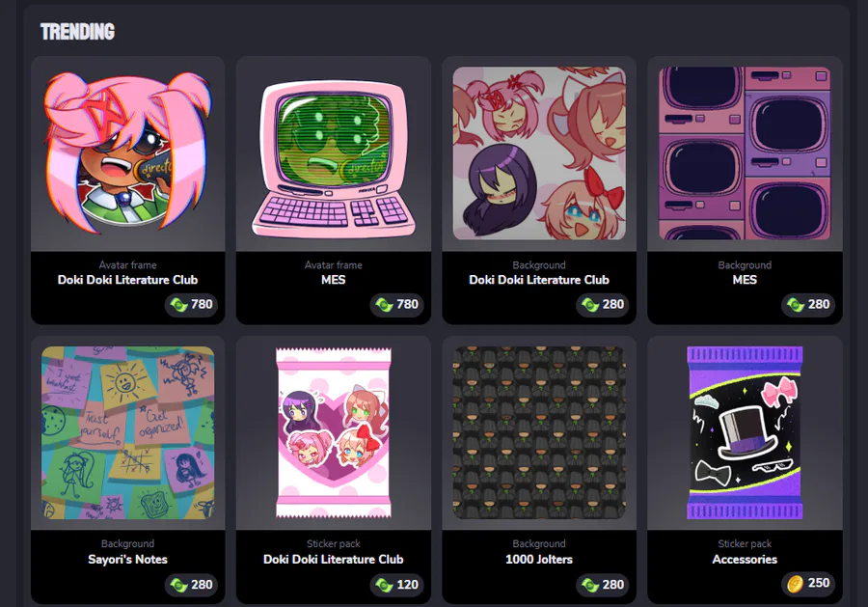This screenshot has height=607, width=868.
Task: Click the green cash icon for 780 DDLC frame
Action: coord(178,305)
